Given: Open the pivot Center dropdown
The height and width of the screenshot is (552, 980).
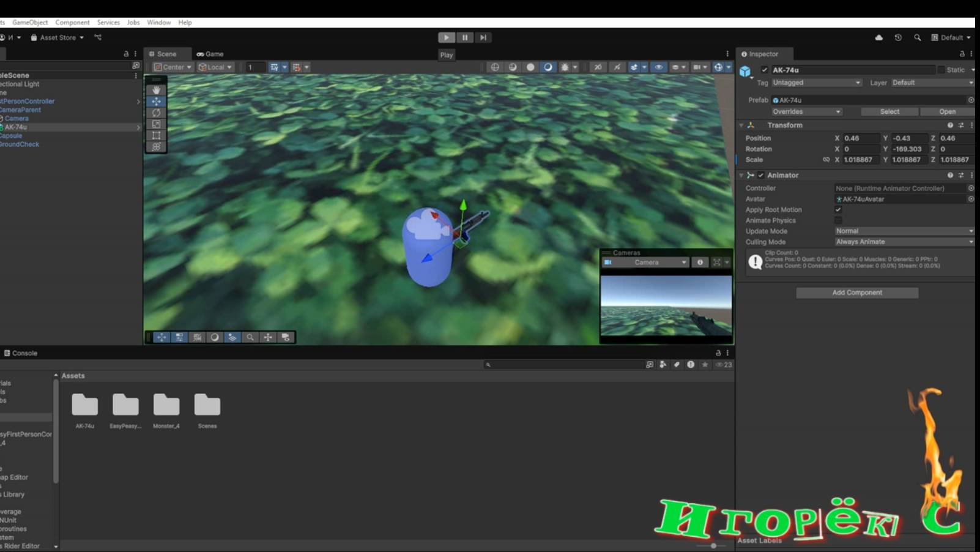Looking at the screenshot, I should [x=171, y=67].
